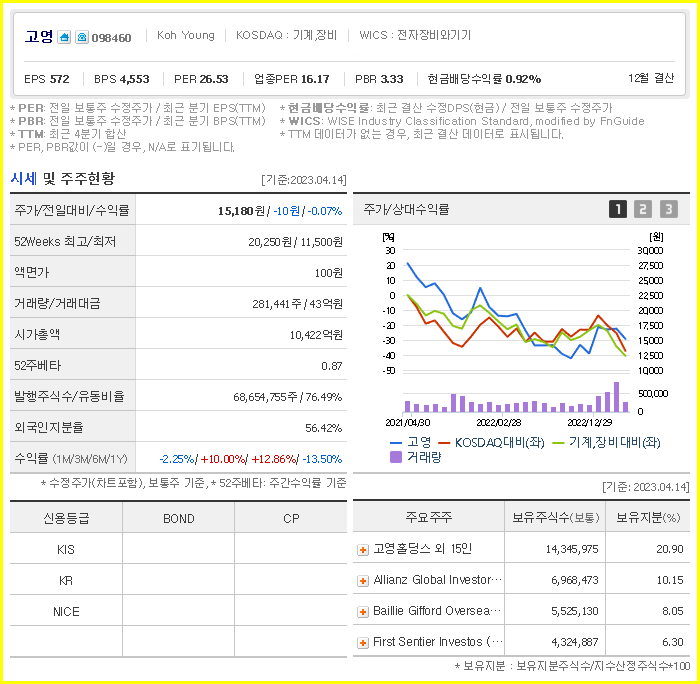The width and height of the screenshot is (700, 684).
Task: Select the 시세 및 주주현황 section heading
Action: (62, 179)
